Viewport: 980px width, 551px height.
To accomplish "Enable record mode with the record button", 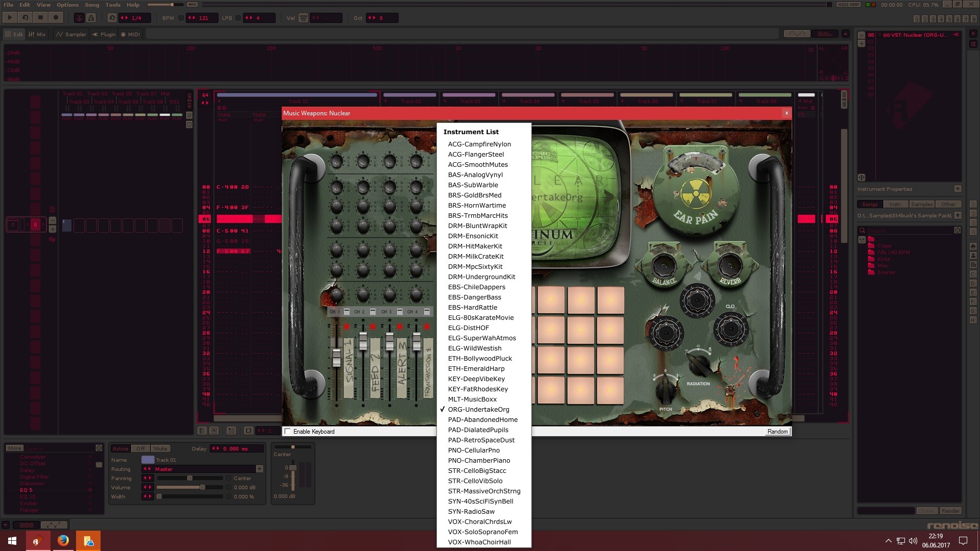I will (56, 18).
